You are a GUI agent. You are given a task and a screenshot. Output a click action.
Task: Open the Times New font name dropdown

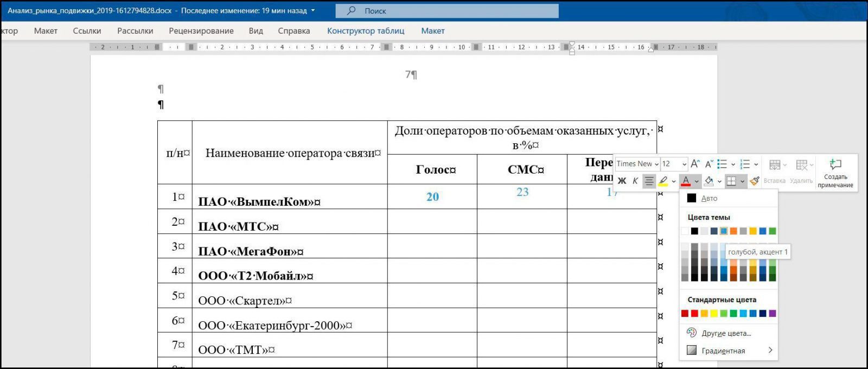tap(656, 164)
